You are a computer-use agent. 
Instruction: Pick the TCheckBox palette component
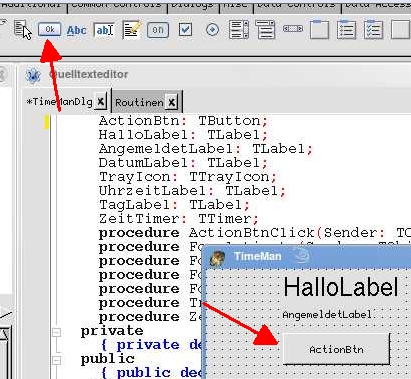pos(185,30)
